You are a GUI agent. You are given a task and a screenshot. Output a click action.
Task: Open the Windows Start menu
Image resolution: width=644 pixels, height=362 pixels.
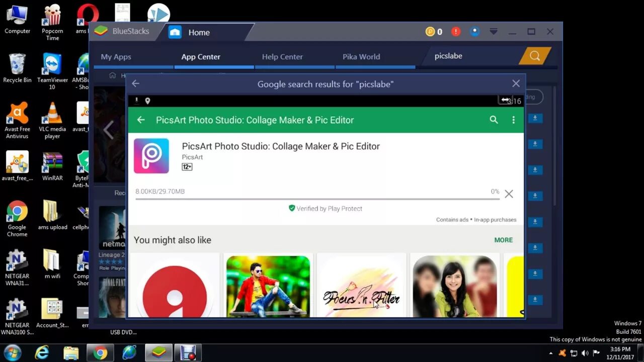(12, 352)
